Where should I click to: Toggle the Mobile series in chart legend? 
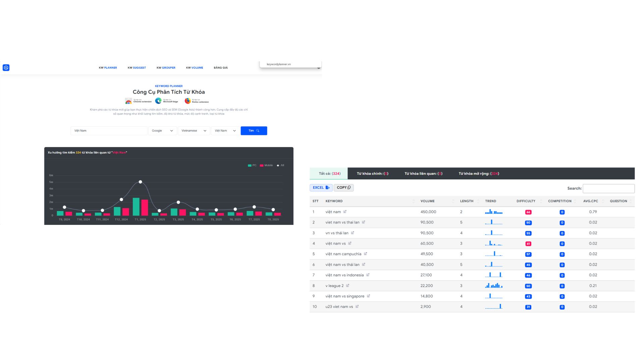[266, 165]
